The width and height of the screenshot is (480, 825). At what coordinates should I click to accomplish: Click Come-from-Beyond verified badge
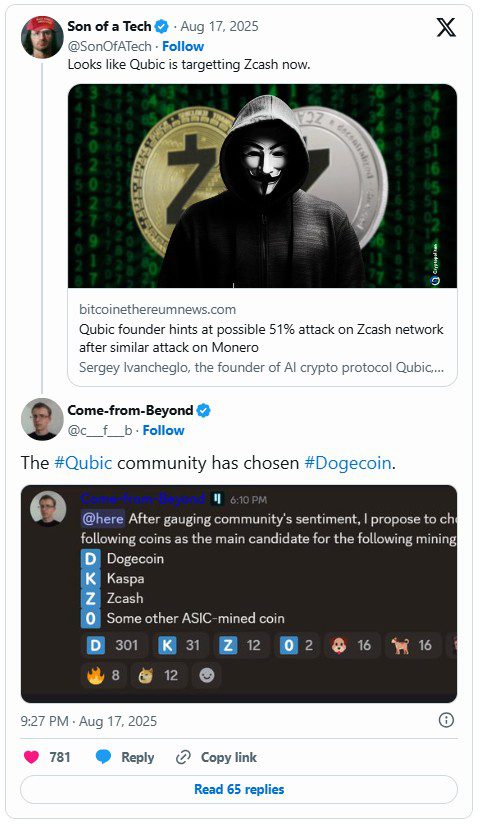[204, 410]
